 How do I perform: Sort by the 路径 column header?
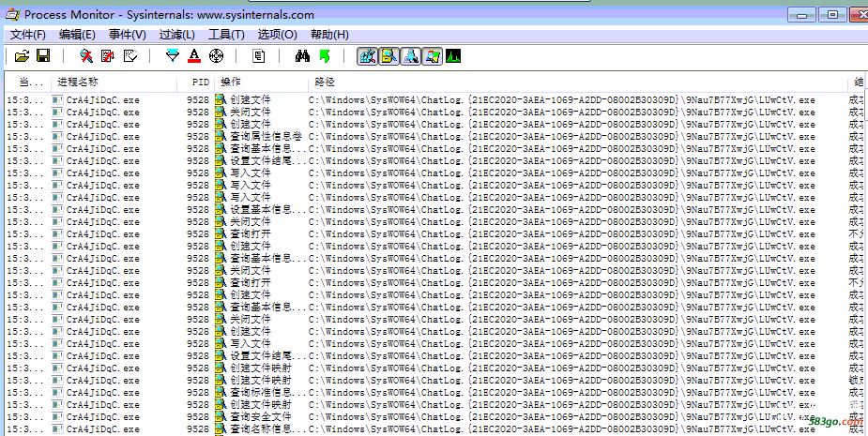pos(577,82)
